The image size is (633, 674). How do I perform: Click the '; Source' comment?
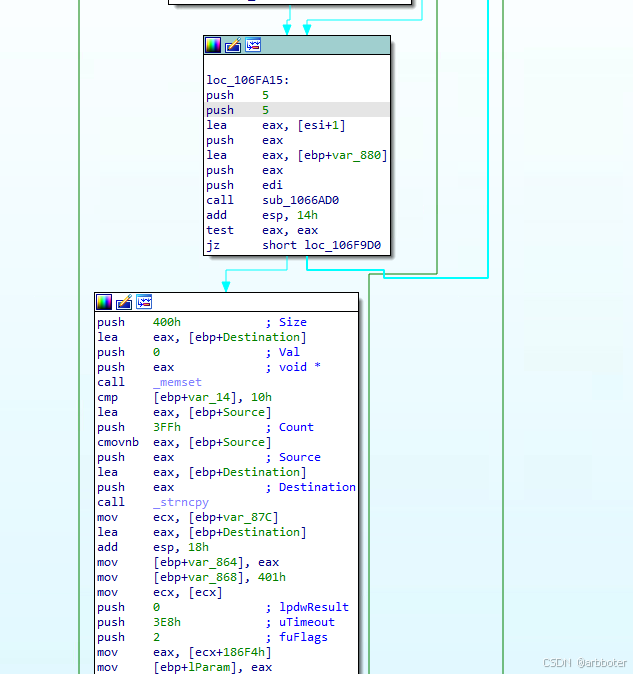pyautogui.click(x=293, y=457)
